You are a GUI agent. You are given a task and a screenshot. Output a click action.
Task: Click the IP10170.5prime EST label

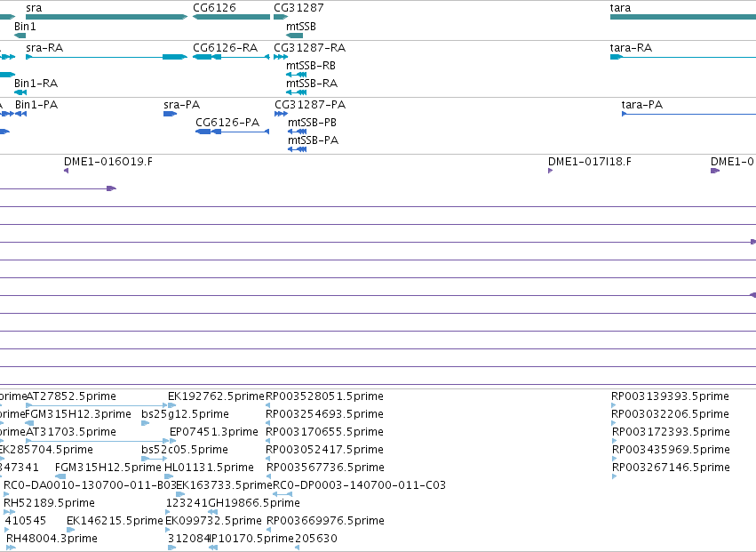click(x=252, y=539)
